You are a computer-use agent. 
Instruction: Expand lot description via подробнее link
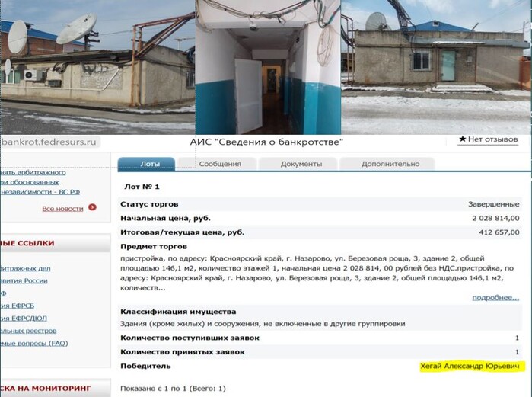pos(495,297)
